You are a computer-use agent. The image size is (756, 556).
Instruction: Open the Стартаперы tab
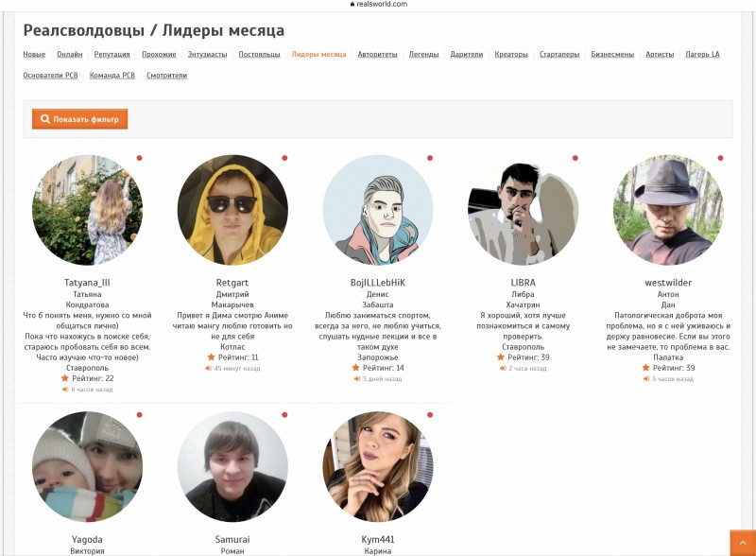click(x=559, y=54)
